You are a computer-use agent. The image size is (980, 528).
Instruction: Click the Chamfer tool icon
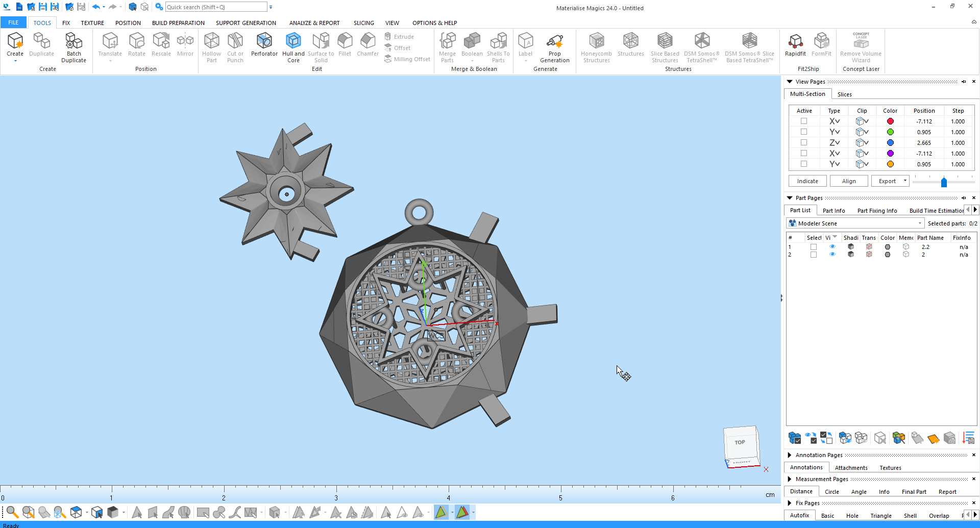point(367,40)
